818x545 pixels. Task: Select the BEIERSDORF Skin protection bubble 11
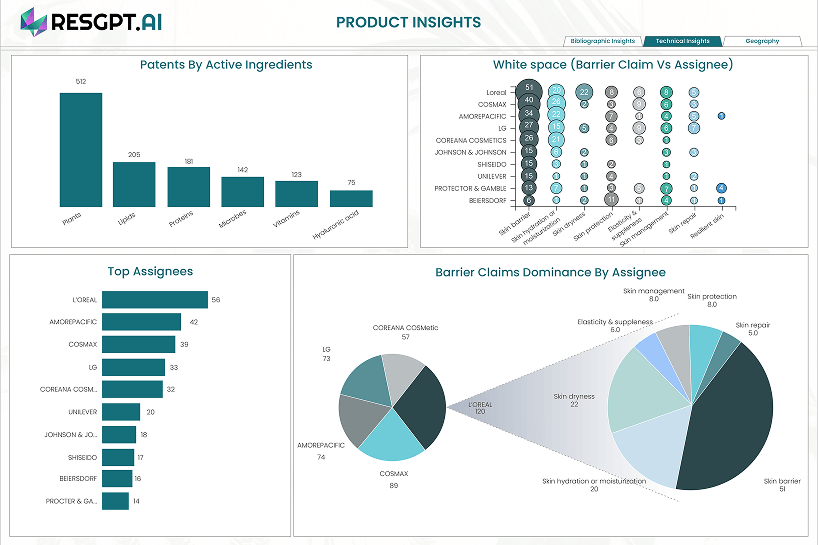click(611, 199)
